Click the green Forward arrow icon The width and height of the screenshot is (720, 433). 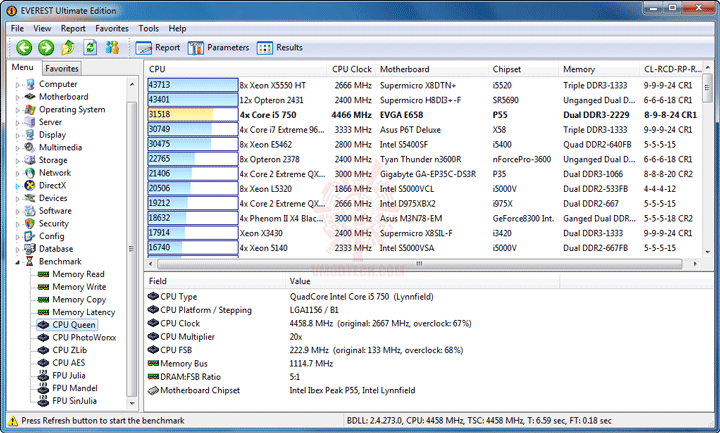click(46, 47)
